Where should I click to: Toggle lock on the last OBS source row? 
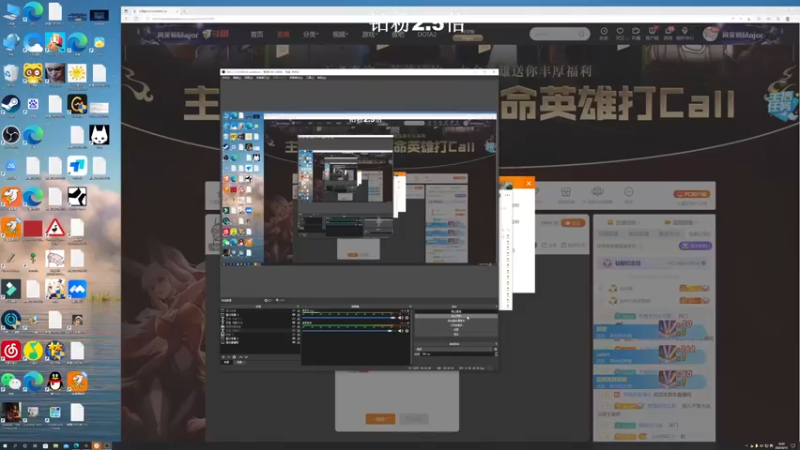(298, 342)
